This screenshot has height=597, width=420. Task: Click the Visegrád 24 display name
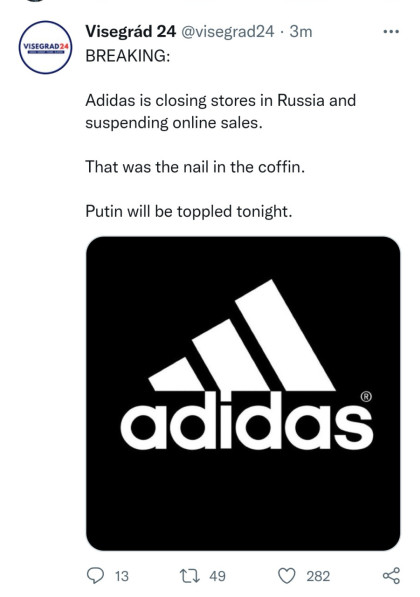[131, 32]
